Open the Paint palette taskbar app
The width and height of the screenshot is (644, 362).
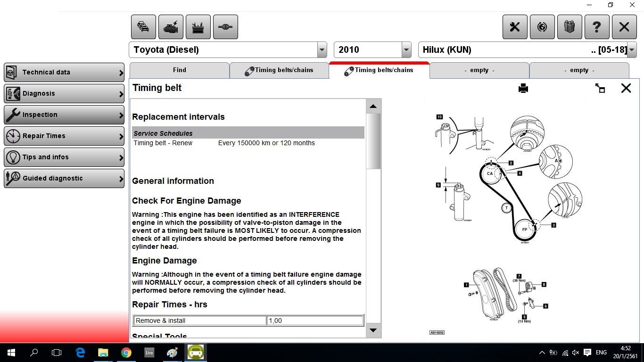click(172, 353)
